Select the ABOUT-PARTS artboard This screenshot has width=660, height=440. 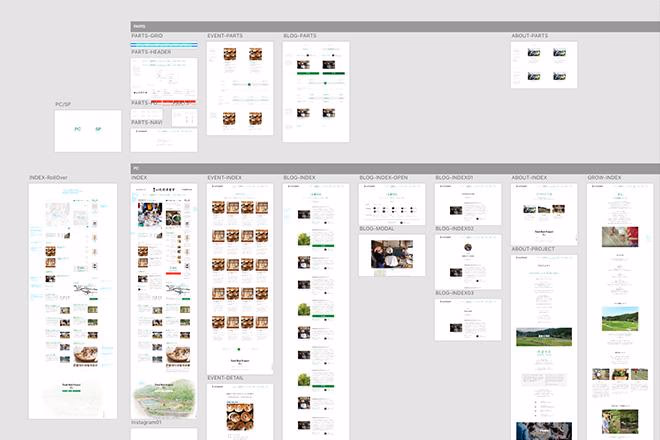(x=544, y=65)
